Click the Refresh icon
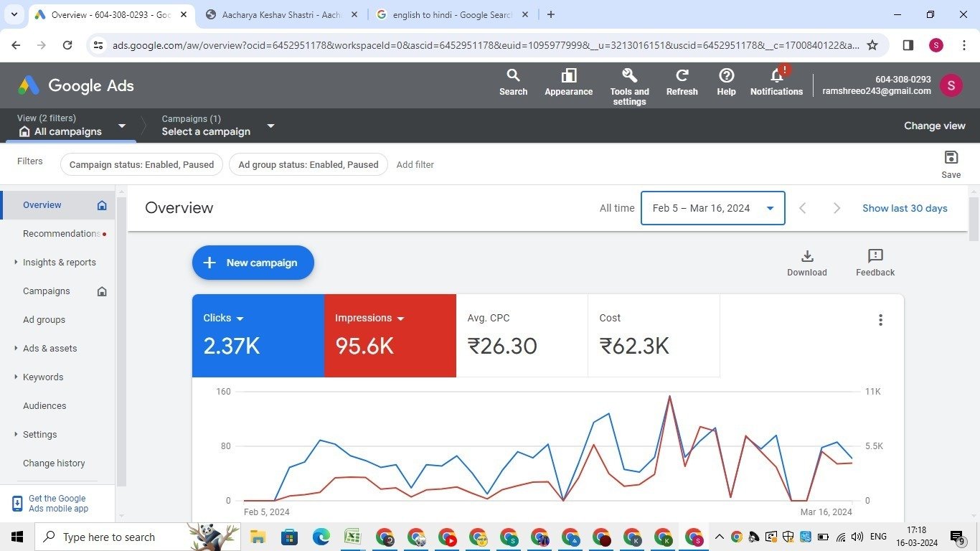980x551 pixels. [x=682, y=76]
